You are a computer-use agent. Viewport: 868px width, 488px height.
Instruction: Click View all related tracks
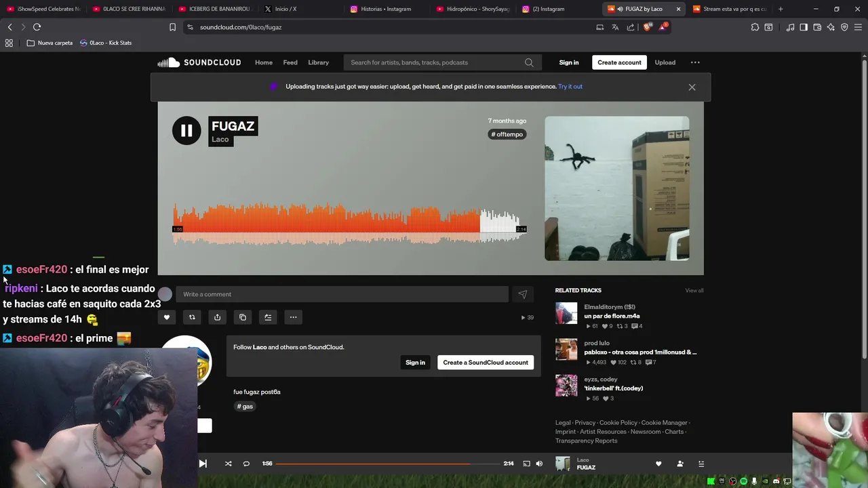point(694,291)
